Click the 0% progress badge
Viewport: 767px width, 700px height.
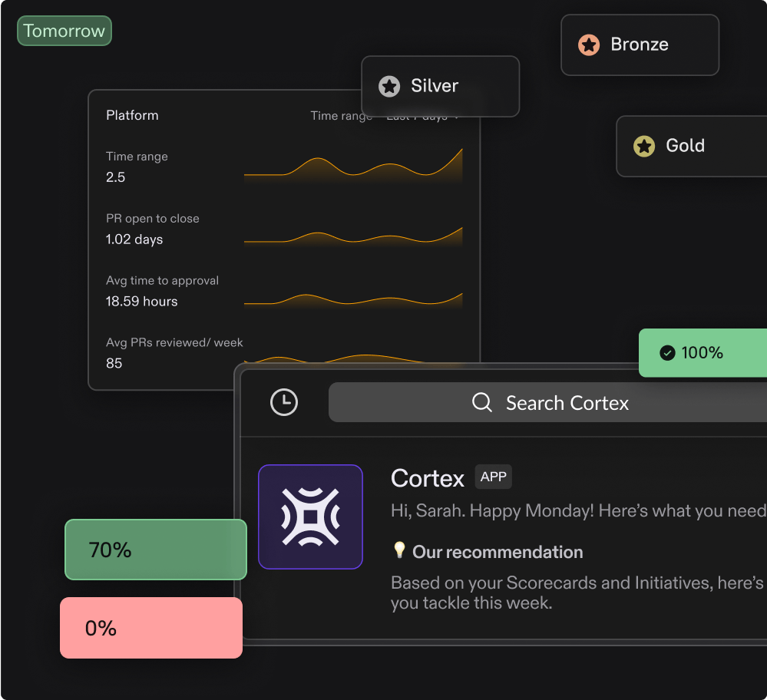click(x=150, y=628)
